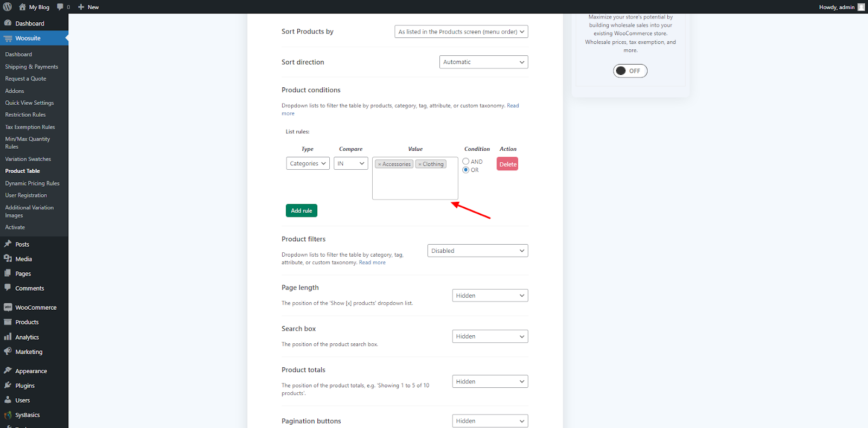Open the Categories type dropdown
The height and width of the screenshot is (428, 868).
308,163
